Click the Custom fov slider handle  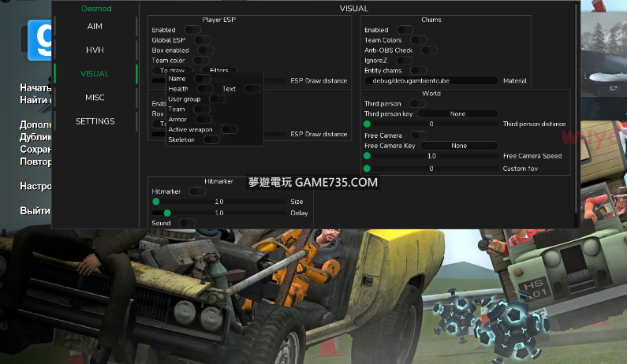(367, 169)
